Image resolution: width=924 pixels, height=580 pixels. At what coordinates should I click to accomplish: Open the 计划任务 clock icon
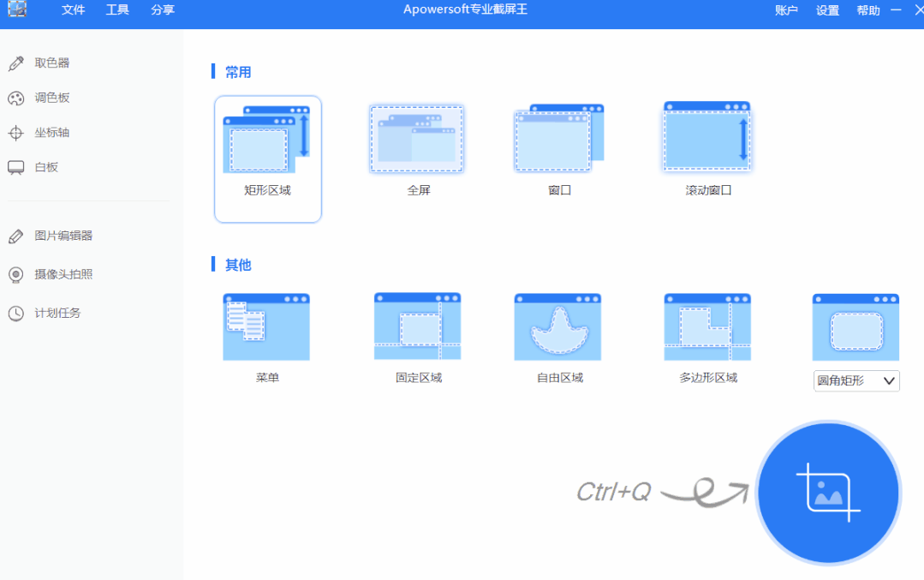click(x=16, y=313)
